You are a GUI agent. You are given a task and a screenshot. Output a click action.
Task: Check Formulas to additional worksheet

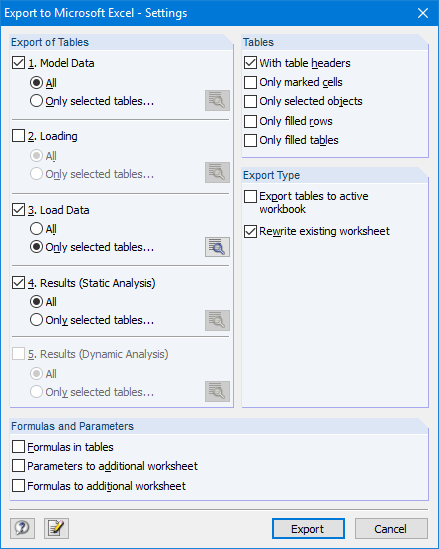[x=18, y=486]
